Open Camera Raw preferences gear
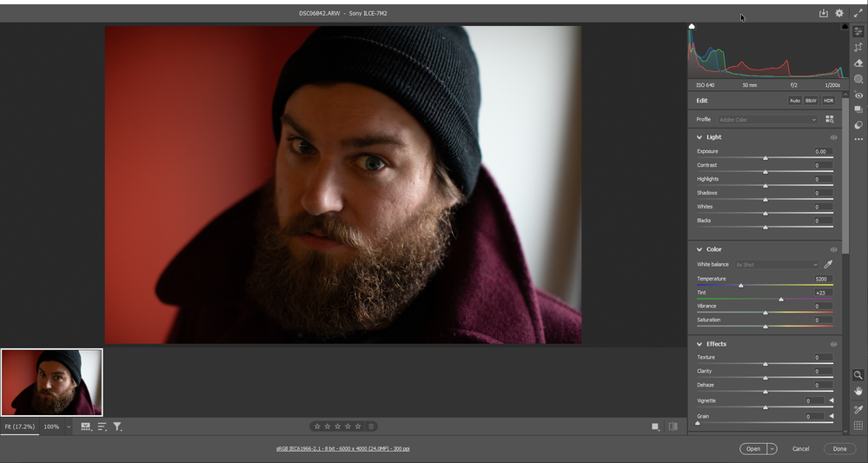 click(839, 13)
